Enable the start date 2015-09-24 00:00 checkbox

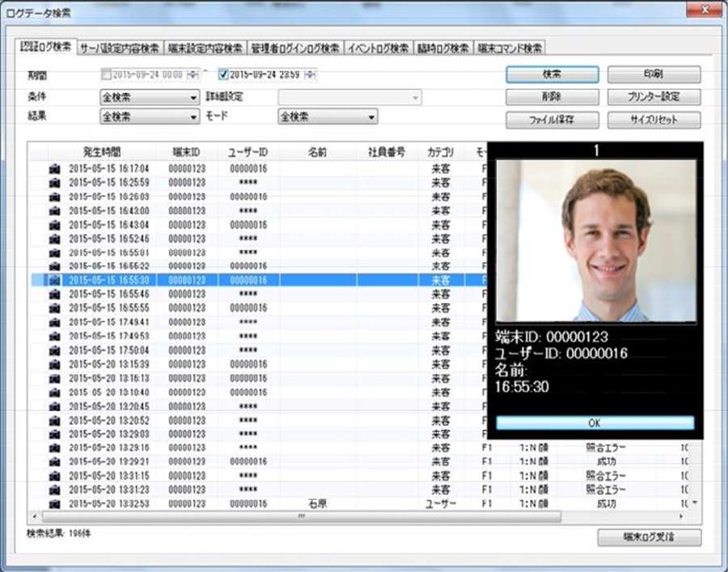(106, 74)
